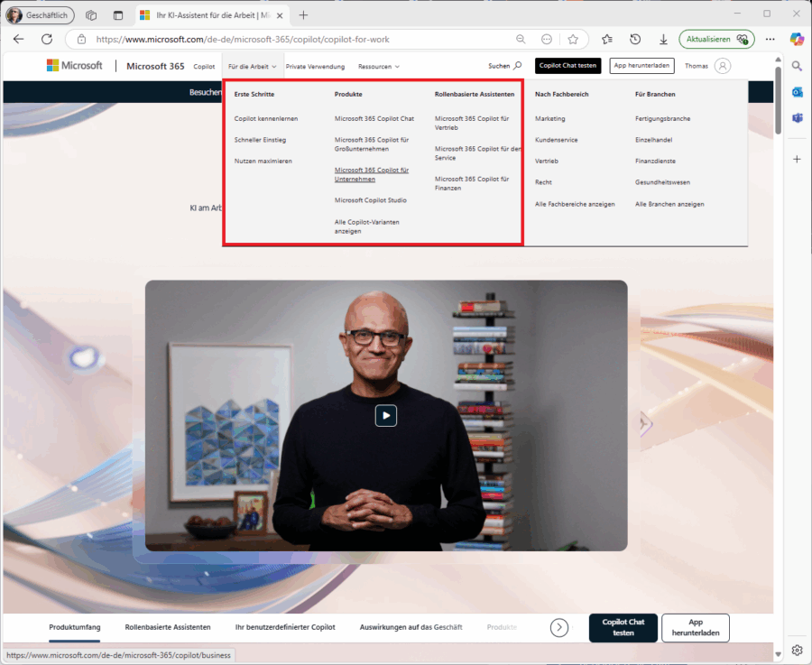Click the App herunterladen header button
This screenshot has width=812, height=665.
[641, 66]
